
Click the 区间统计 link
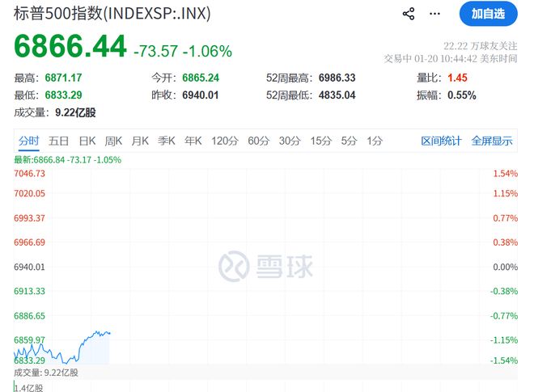click(441, 141)
